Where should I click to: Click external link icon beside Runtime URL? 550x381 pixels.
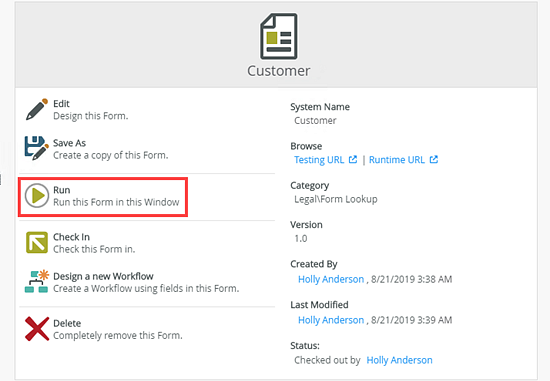pyautogui.click(x=434, y=160)
